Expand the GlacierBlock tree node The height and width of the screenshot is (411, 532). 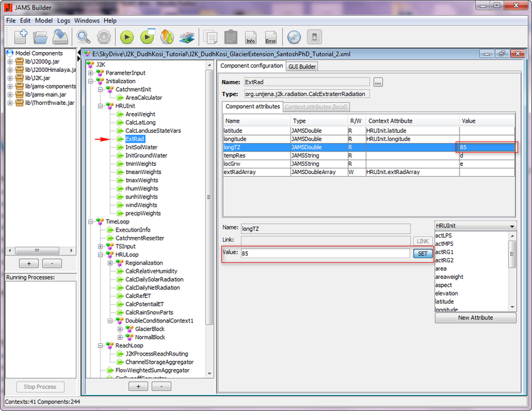tap(120, 329)
